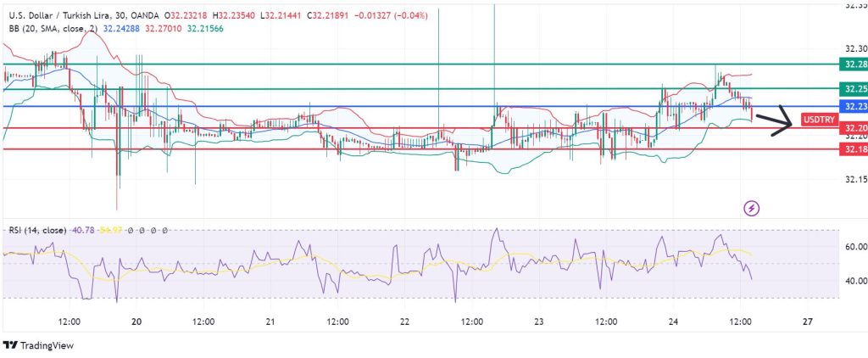Click the Bollinger basis value 32.24288
Screen dimensions: 868x358
120,28
